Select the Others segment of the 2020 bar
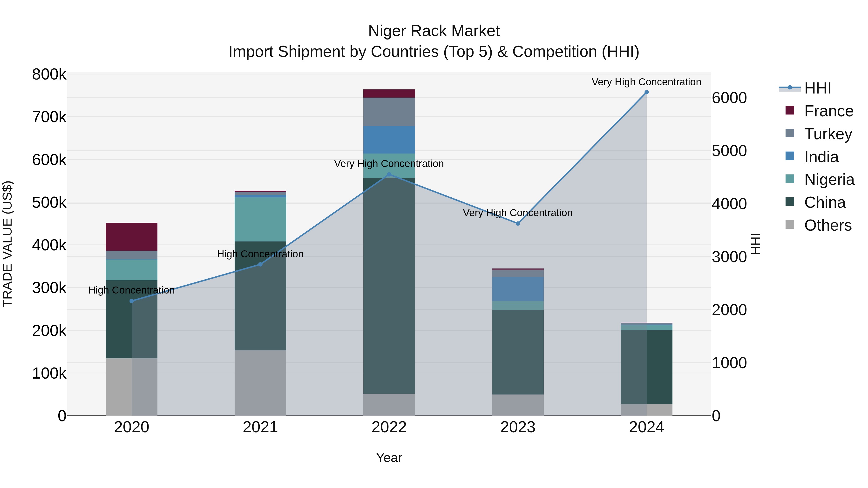 tap(132, 387)
